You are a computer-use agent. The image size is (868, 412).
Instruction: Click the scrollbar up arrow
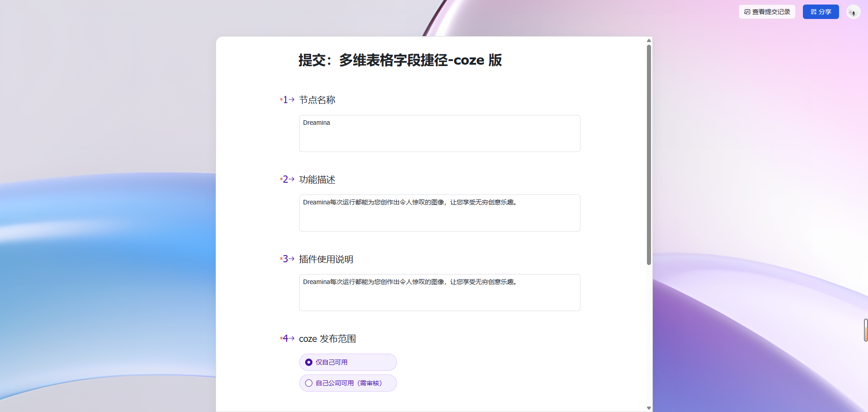tap(649, 41)
